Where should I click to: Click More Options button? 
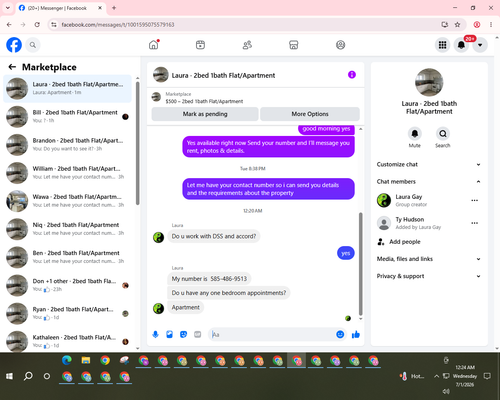coord(310,114)
